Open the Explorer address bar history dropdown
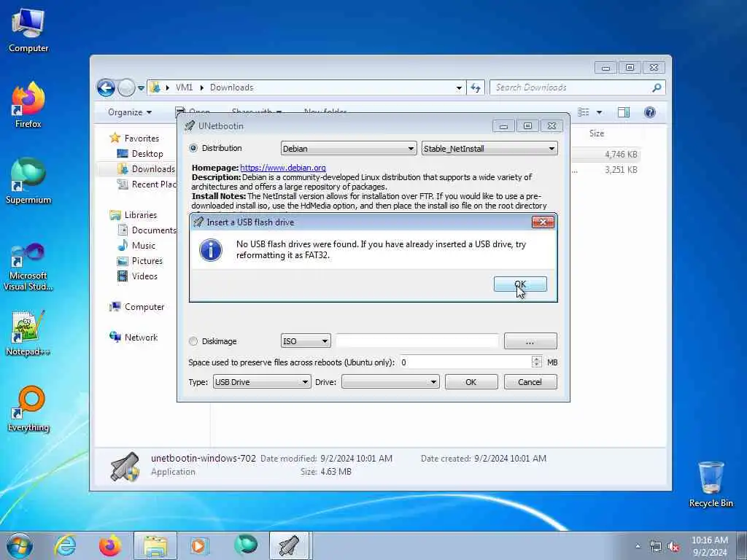Screen dimensions: 747x560 [x=459, y=88]
